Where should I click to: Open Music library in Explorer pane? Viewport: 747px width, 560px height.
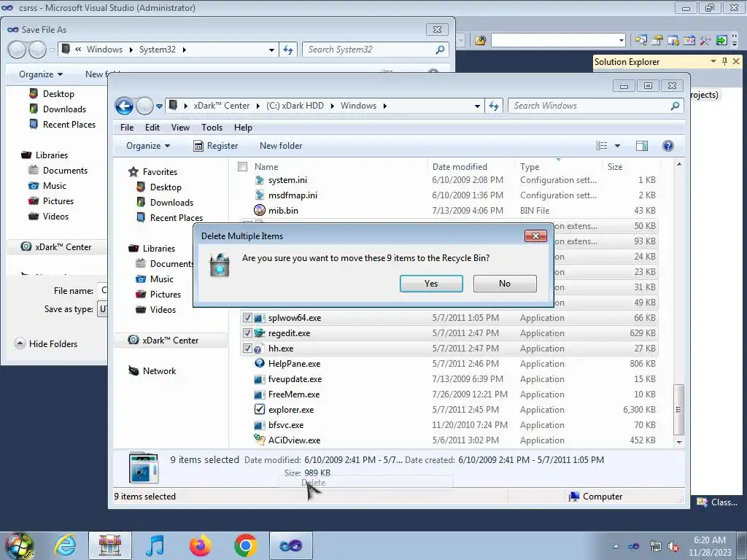coord(161,279)
